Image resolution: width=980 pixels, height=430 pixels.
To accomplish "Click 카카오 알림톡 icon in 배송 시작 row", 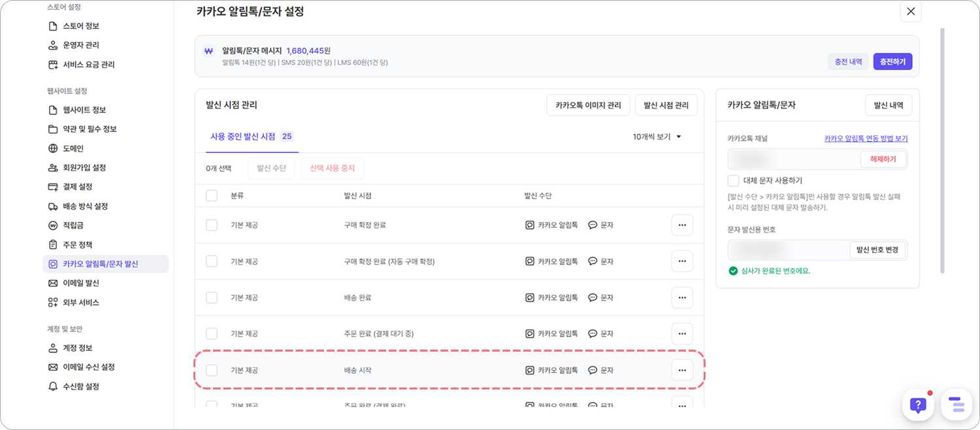I will (530, 370).
